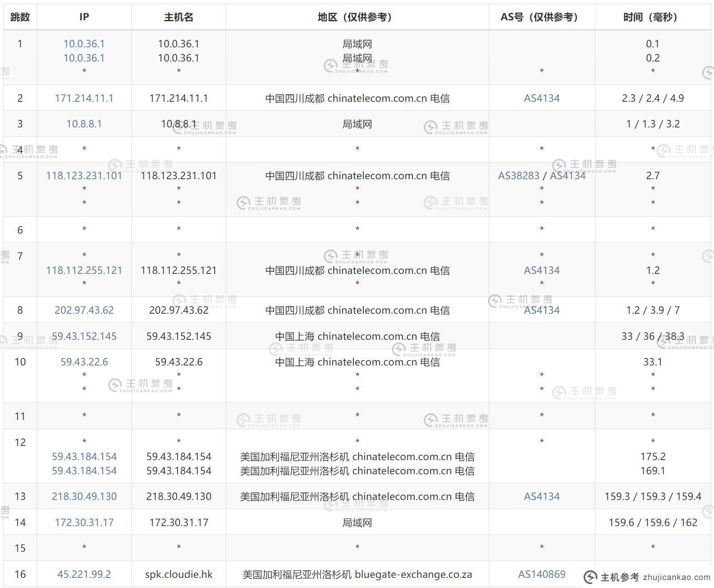Open the AS4134 link in hop 2 row
The height and width of the screenshot is (588, 714).
[x=542, y=98]
